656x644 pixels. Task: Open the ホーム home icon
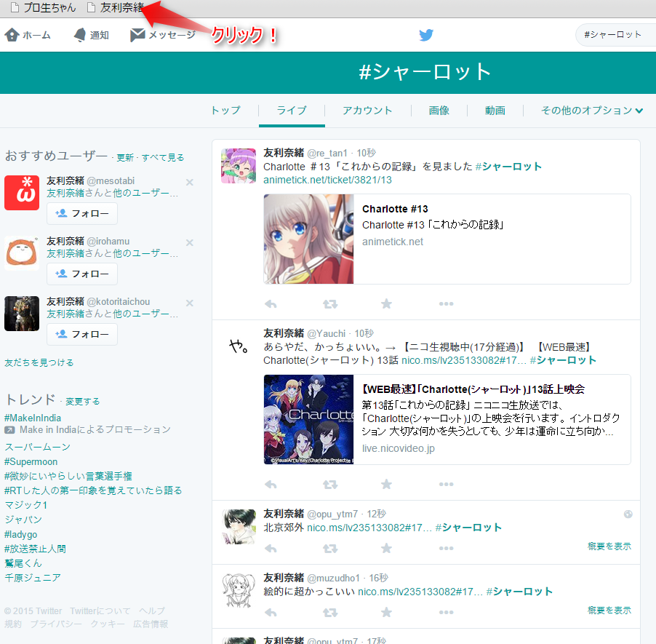[x=12, y=35]
